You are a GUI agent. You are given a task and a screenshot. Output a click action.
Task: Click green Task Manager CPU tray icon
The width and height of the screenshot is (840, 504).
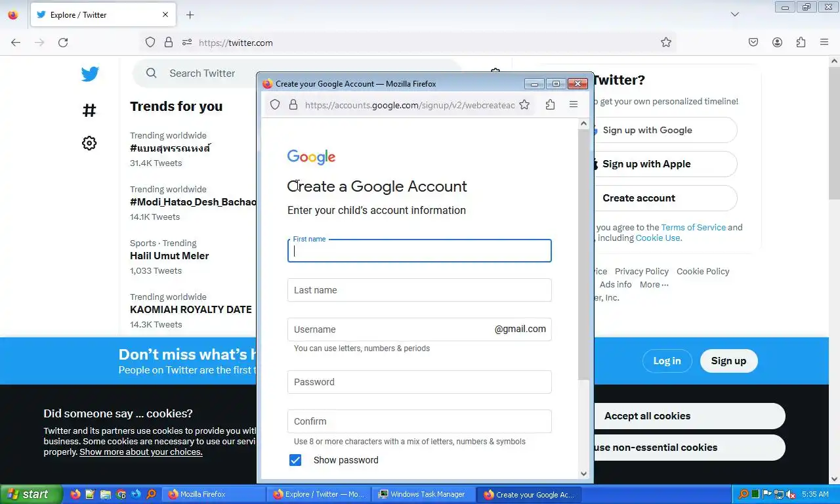tap(755, 494)
